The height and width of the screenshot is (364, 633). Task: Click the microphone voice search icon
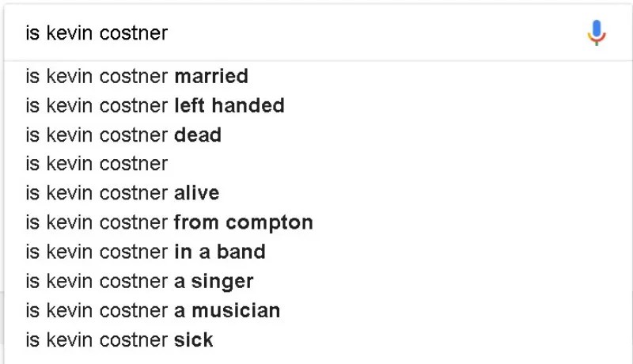click(x=597, y=32)
